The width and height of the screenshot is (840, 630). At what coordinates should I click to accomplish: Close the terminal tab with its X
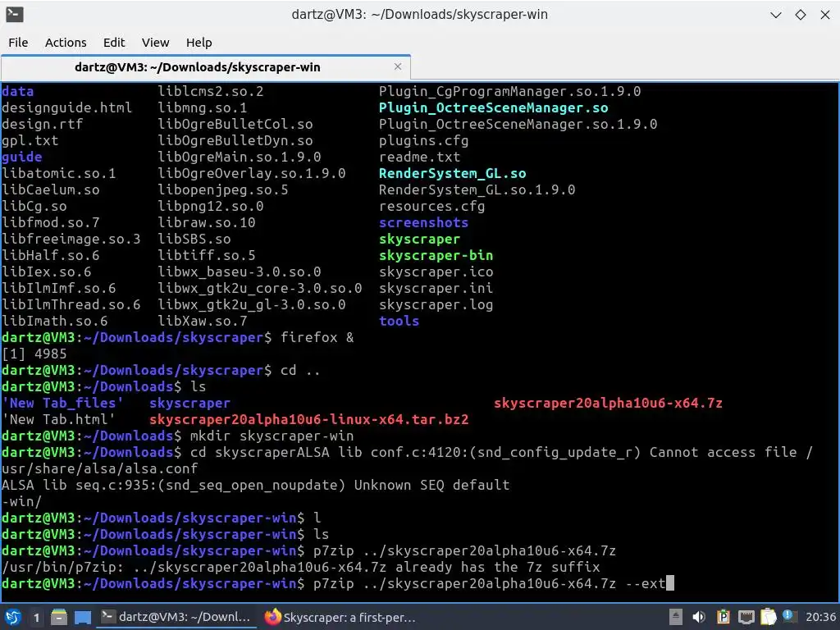(x=398, y=66)
